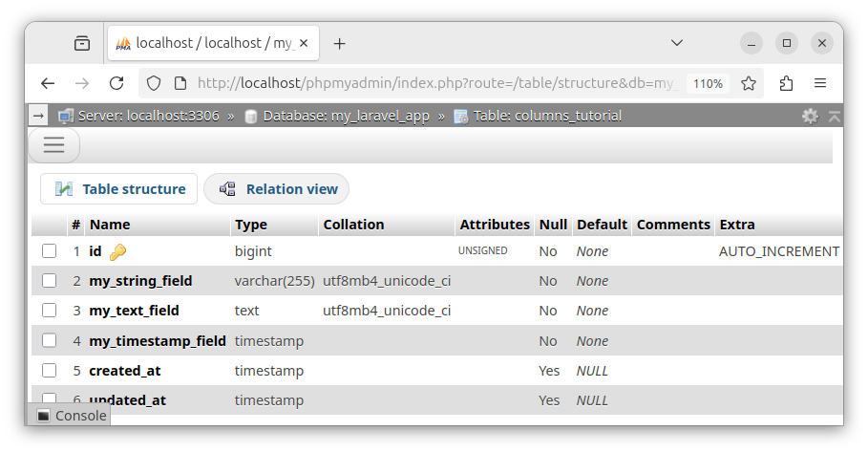Click the Relation view tab icon
Viewport: 868px width, 453px height.
click(227, 189)
